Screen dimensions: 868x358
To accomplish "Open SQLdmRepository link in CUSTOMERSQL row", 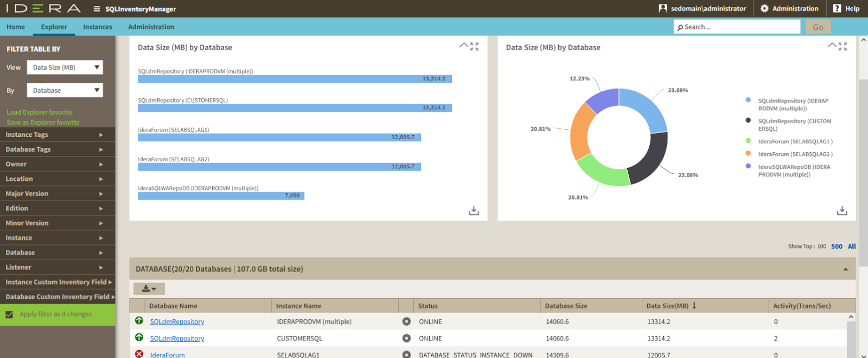I will point(177,338).
